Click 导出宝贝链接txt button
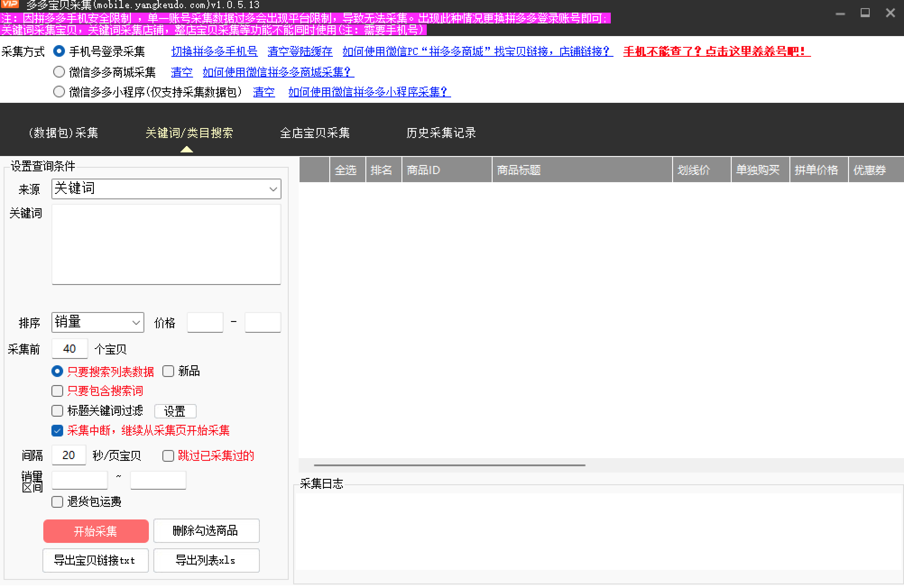This screenshot has height=588, width=904. [96, 560]
